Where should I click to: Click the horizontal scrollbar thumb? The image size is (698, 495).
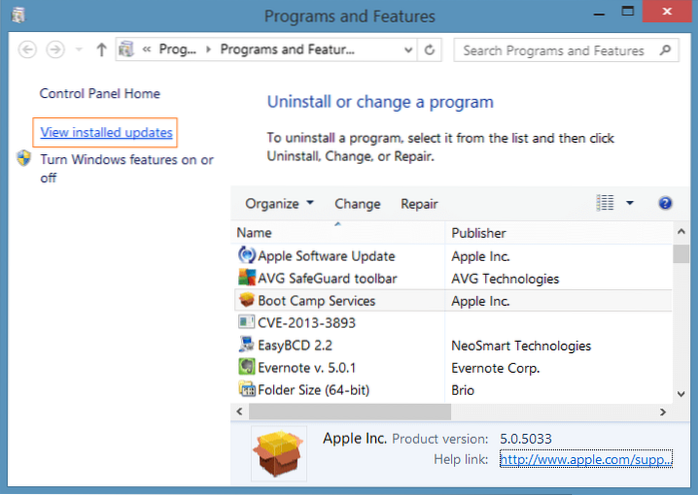click(350, 412)
